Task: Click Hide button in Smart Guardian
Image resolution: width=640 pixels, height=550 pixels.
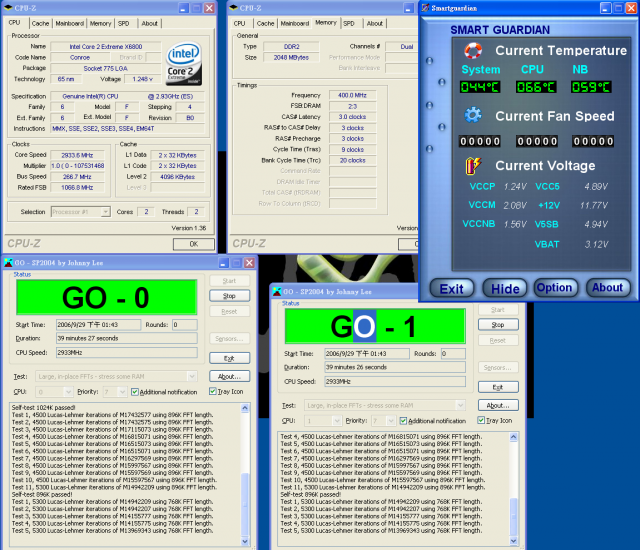Action: pos(505,288)
